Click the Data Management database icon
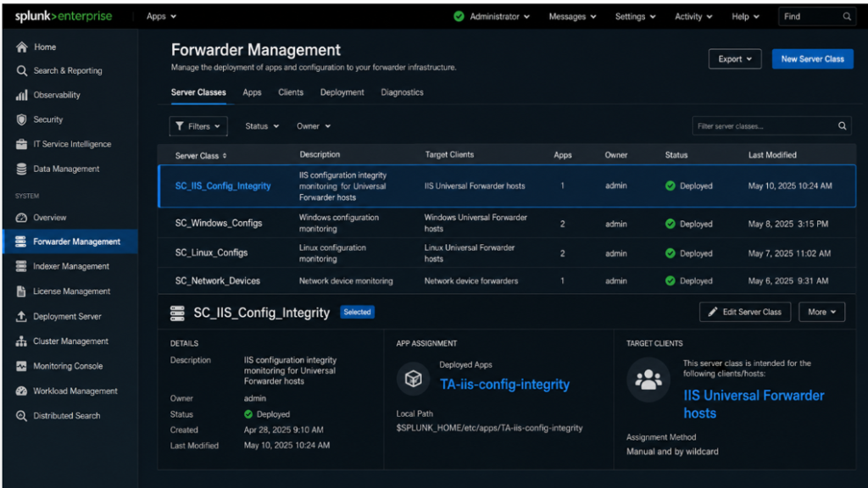868x488 pixels. 21,169
